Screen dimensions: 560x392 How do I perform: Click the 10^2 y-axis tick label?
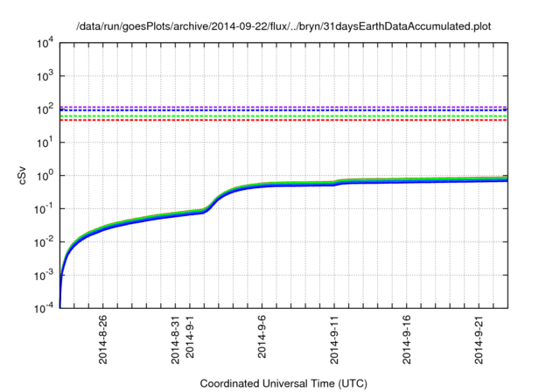pyautogui.click(x=45, y=108)
